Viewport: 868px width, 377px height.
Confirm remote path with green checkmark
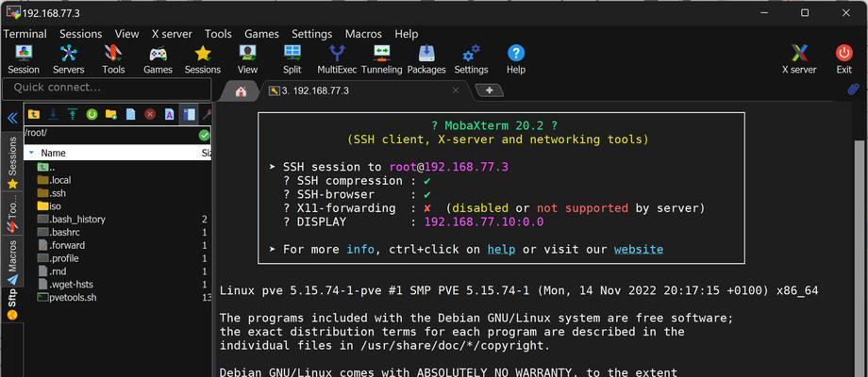click(205, 135)
